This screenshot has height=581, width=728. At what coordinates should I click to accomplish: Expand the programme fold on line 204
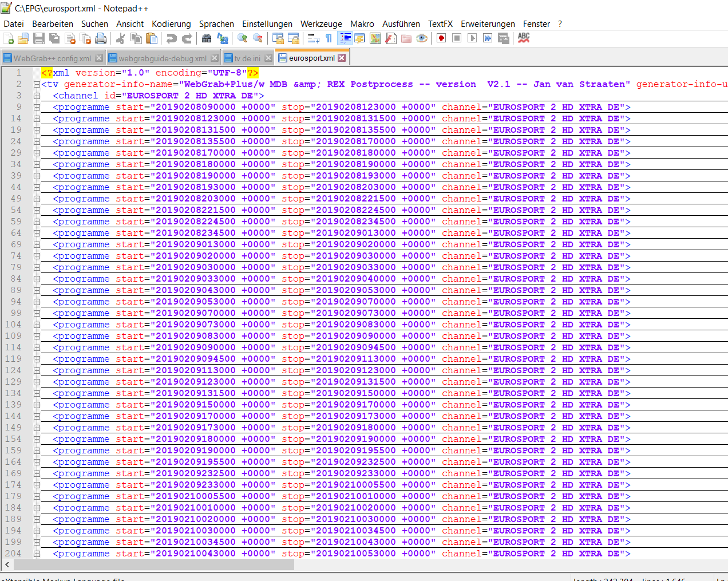[37, 554]
